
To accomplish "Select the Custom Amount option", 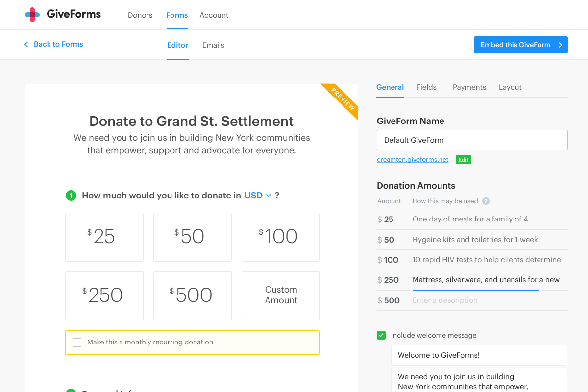I will click(281, 296).
